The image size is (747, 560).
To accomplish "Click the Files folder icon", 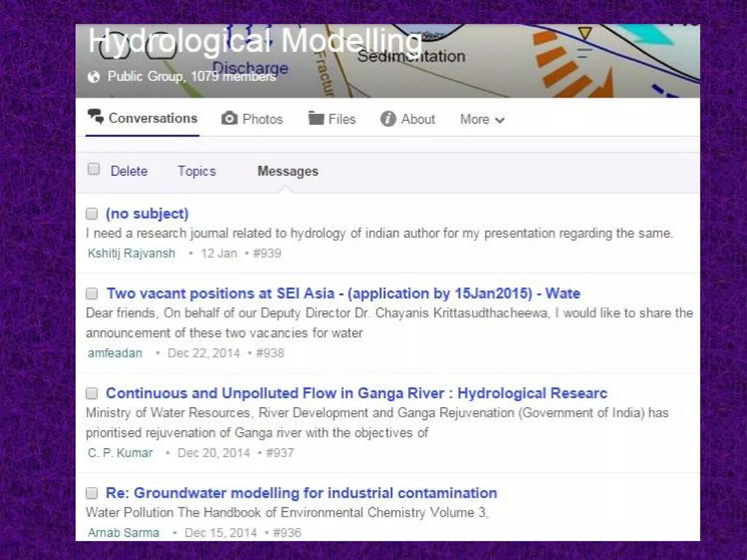I will point(316,118).
